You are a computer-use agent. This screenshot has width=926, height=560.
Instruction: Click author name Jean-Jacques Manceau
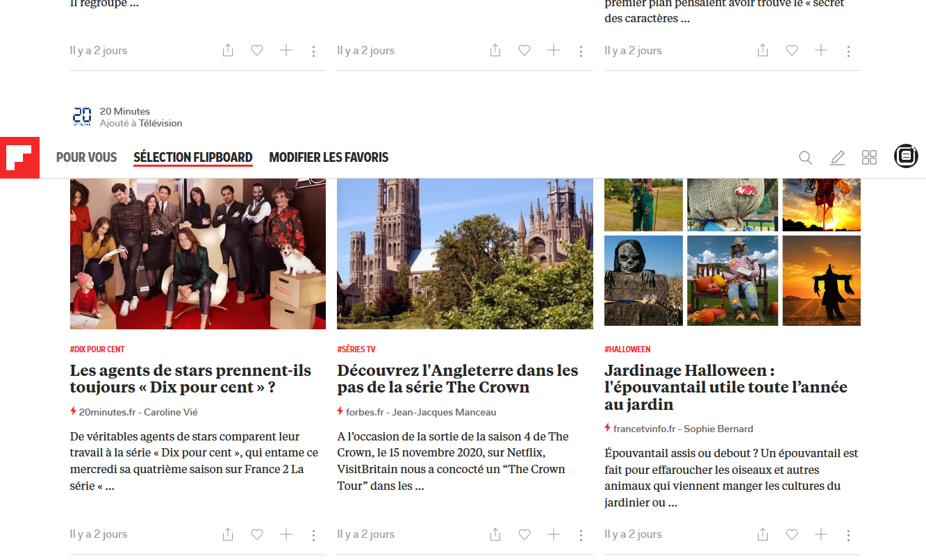445,412
